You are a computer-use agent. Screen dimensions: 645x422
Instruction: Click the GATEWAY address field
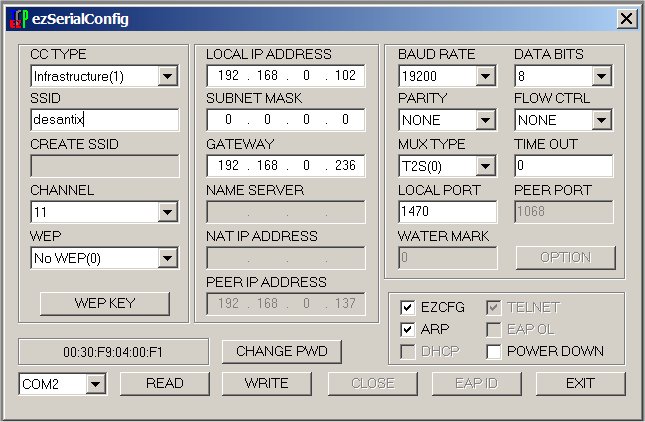click(x=286, y=166)
